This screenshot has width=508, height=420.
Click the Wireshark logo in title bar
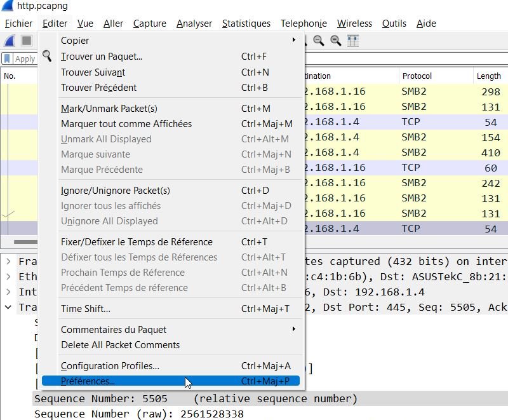click(8, 6)
